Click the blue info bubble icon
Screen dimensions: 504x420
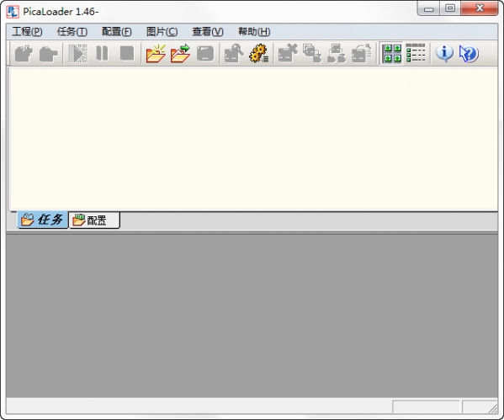click(x=444, y=53)
